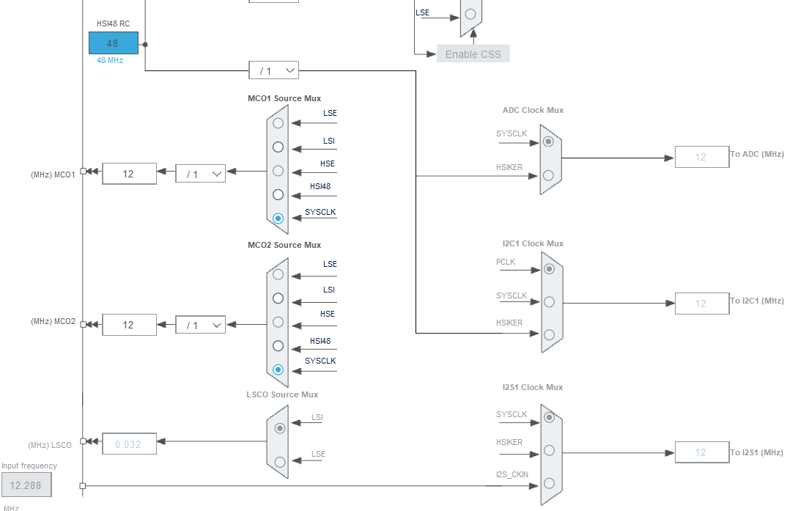
Task: Click the MCO2 output pin square
Action: (83, 325)
